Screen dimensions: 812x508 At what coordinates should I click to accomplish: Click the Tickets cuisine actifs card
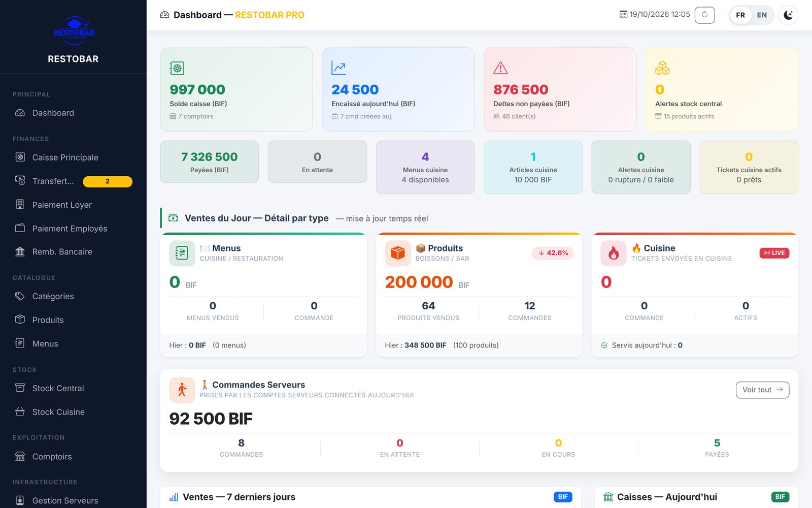pyautogui.click(x=749, y=167)
